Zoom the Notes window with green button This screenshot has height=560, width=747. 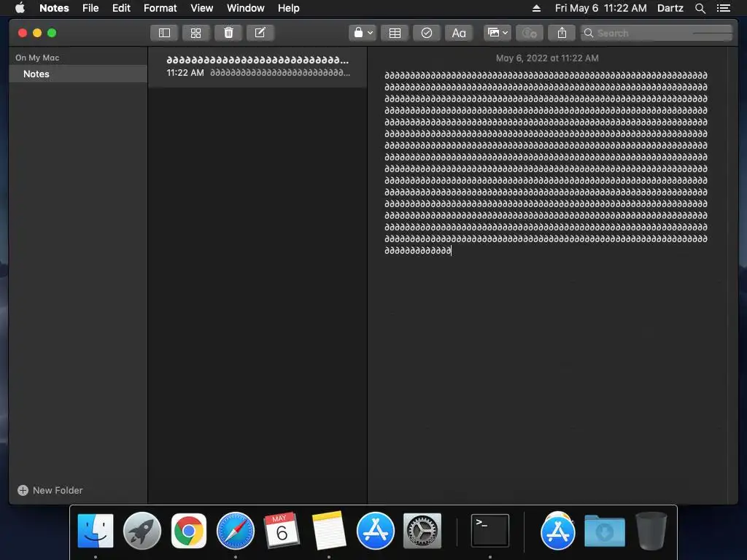[x=52, y=33]
